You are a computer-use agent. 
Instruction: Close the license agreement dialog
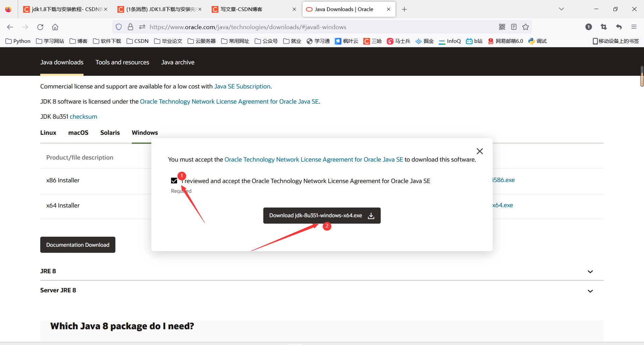pos(480,151)
